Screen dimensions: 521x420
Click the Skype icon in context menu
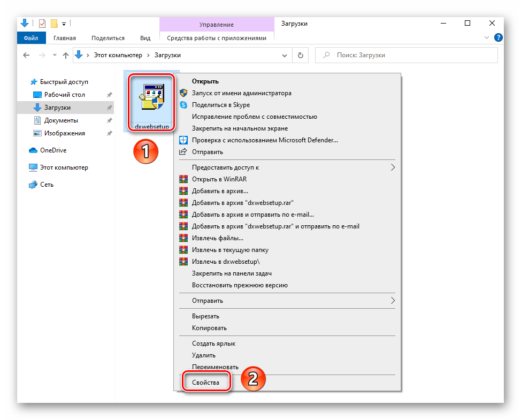[x=183, y=105]
